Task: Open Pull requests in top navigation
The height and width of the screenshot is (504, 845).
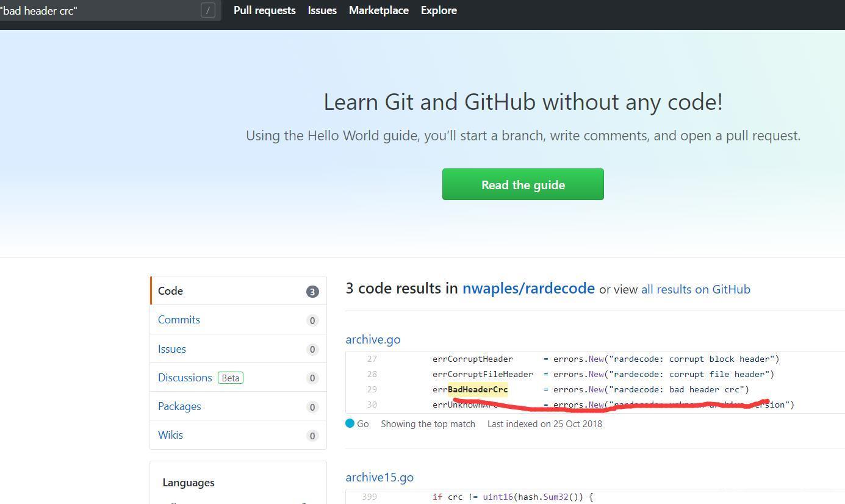Action: pyautogui.click(x=264, y=10)
